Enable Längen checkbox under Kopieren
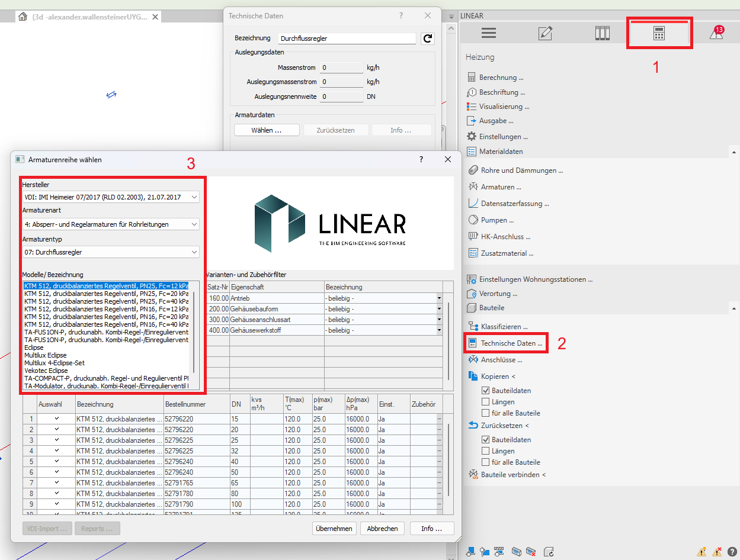The height and width of the screenshot is (560, 740). [486, 402]
